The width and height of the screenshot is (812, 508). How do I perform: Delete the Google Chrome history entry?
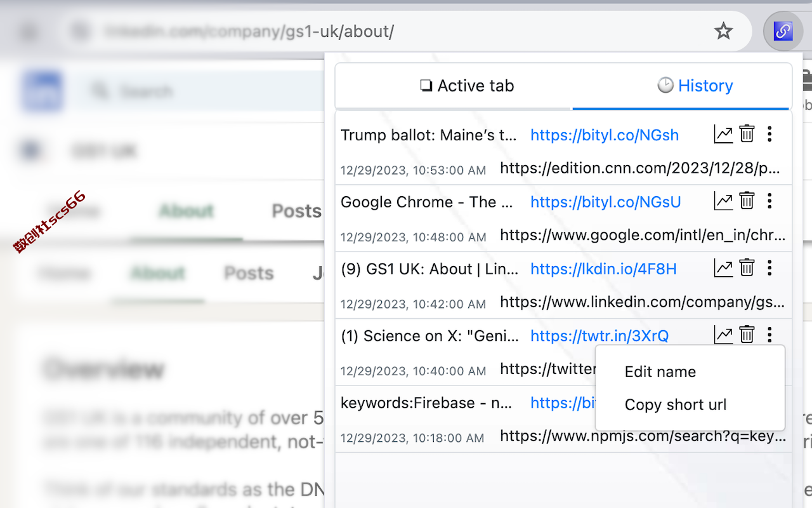tap(747, 201)
